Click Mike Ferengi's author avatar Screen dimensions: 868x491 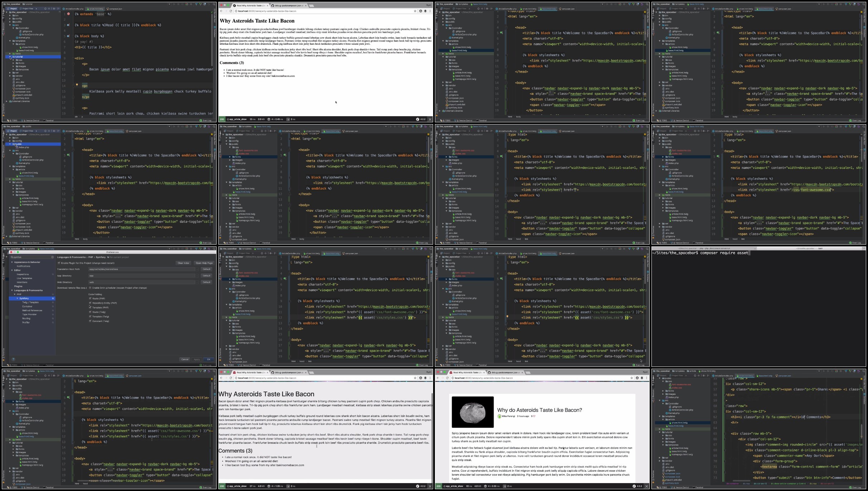point(499,416)
